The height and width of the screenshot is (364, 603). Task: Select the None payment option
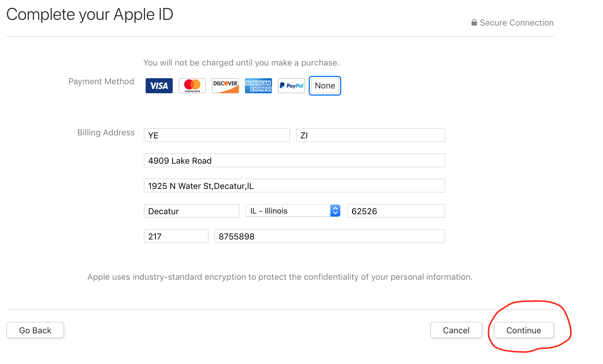click(x=325, y=86)
